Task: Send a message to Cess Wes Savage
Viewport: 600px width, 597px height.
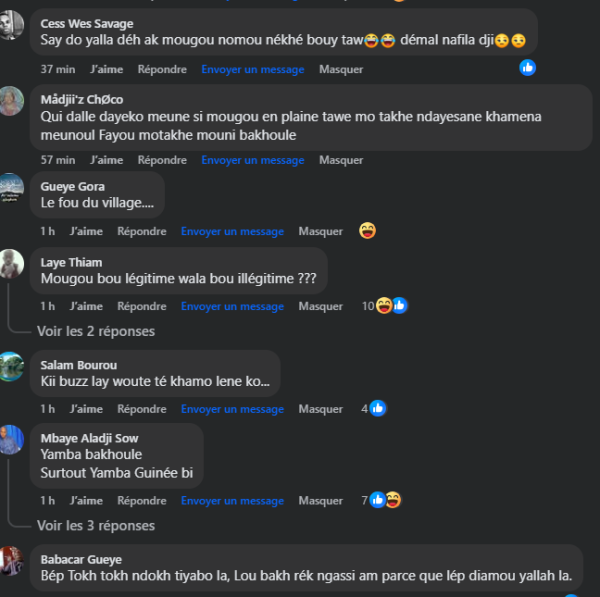Action: [253, 69]
